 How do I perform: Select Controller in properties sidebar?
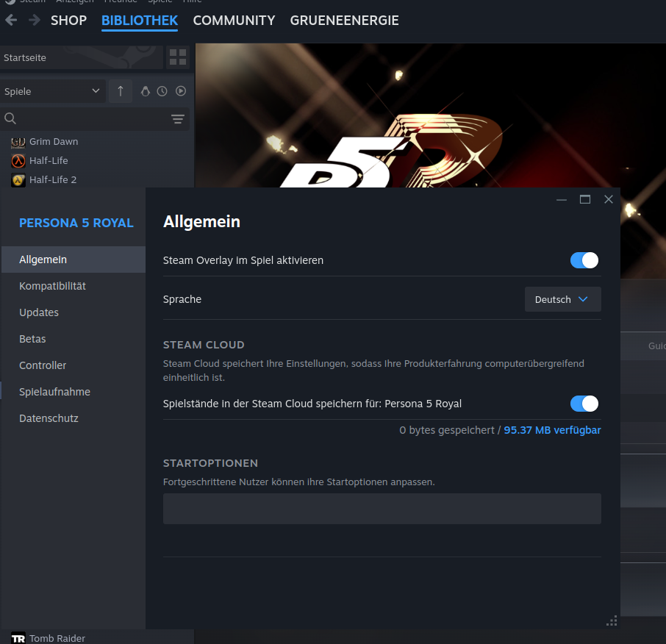74,365
